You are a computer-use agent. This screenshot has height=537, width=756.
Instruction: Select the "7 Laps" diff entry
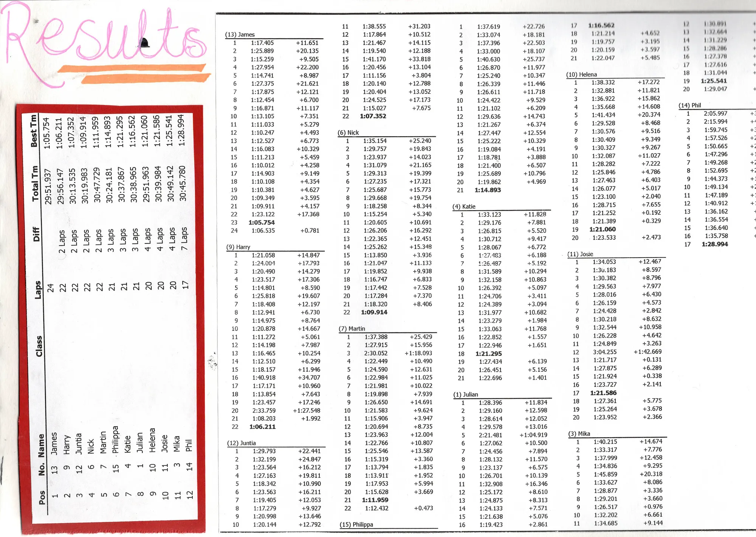(184, 239)
